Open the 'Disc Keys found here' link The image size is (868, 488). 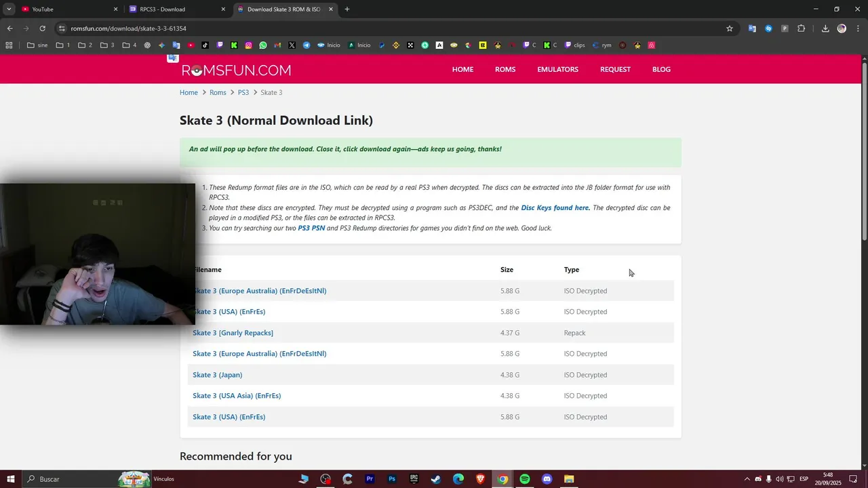[555, 207]
